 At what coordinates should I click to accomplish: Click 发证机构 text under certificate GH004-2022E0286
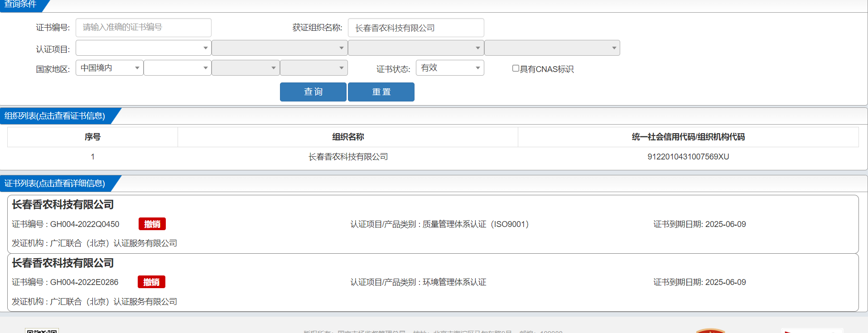(x=94, y=302)
